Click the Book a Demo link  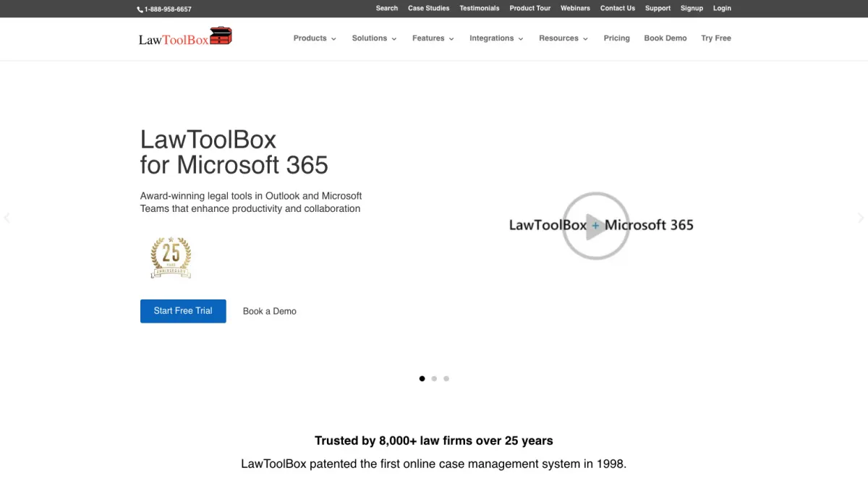(269, 311)
